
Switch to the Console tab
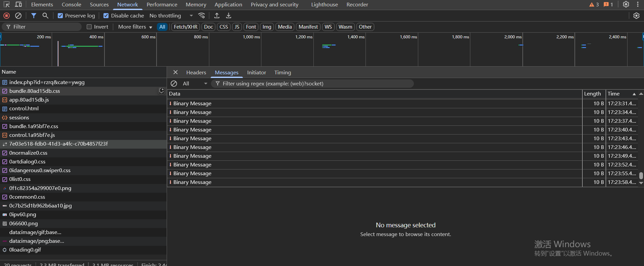[71, 5]
